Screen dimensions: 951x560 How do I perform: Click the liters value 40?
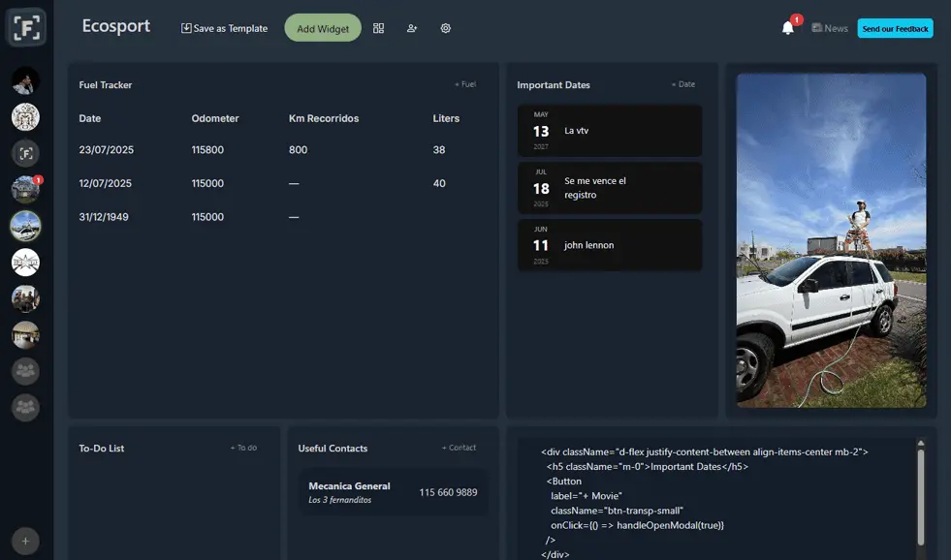click(x=439, y=183)
